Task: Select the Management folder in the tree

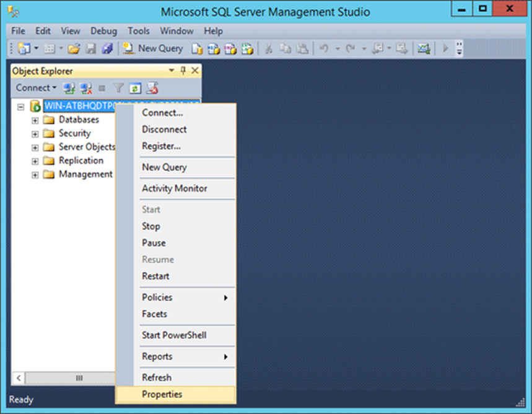Action: point(85,174)
